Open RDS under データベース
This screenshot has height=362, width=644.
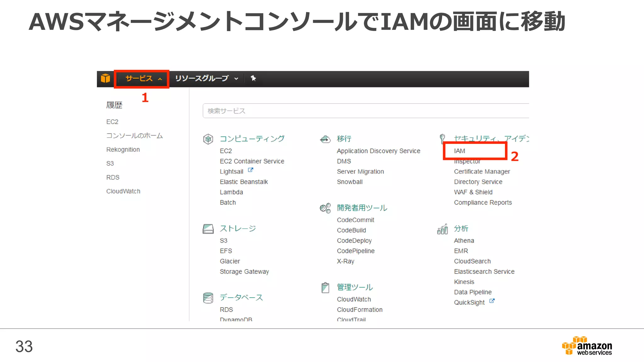[x=226, y=310]
